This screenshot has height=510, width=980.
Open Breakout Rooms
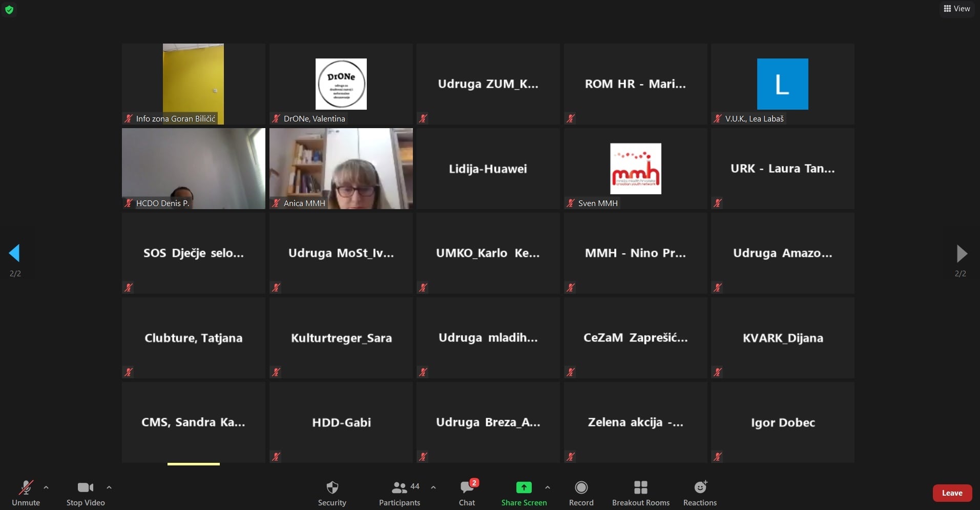click(x=641, y=493)
